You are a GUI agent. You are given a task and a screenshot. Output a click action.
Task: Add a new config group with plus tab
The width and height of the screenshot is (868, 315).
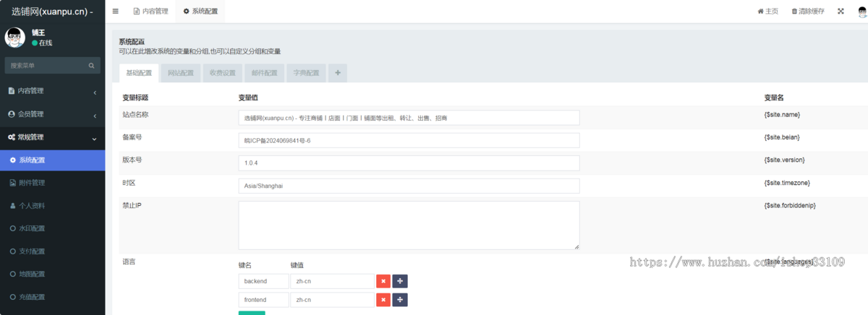338,73
